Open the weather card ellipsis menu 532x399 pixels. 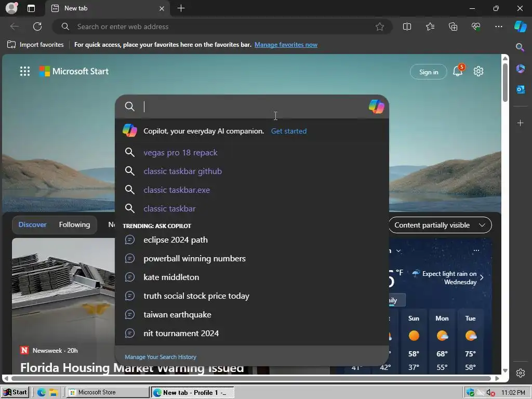tap(476, 250)
